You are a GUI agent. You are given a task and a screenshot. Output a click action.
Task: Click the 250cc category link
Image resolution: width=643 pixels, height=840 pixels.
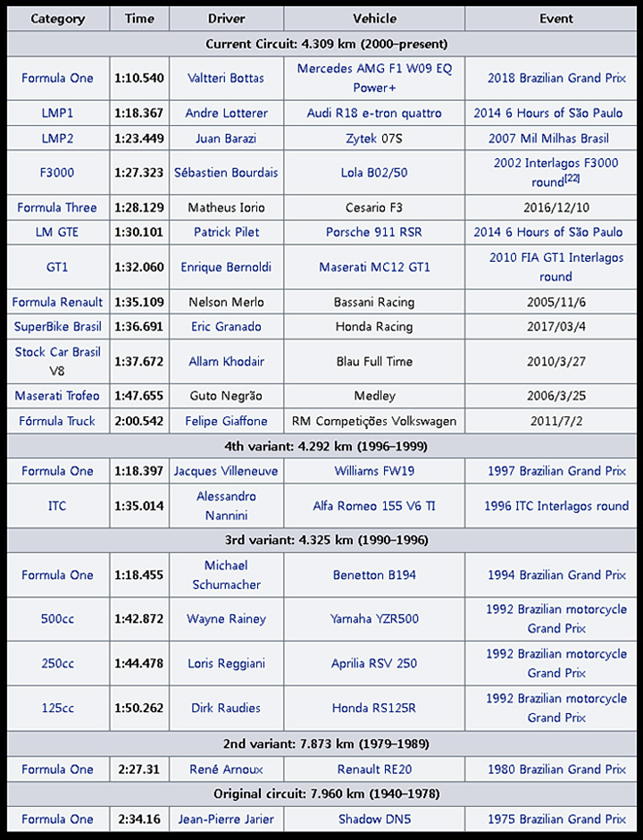click(57, 663)
